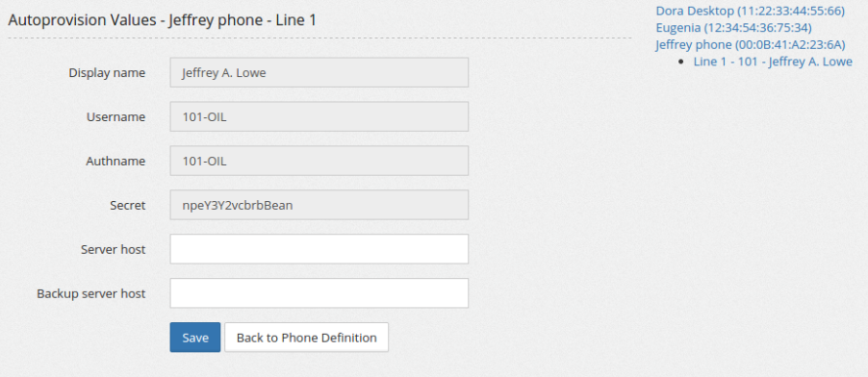The height and width of the screenshot is (377, 868).
Task: Click the bullet marker beside Line 1
Action: [682, 62]
